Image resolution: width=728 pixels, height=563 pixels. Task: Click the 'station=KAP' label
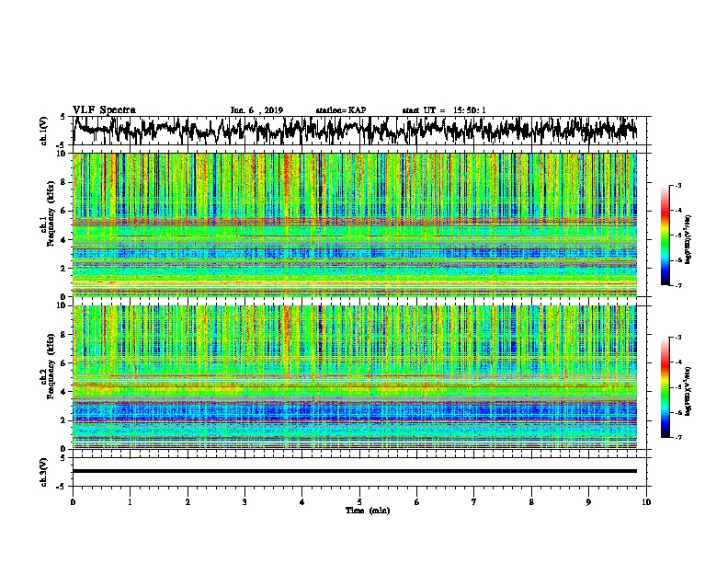coord(341,110)
